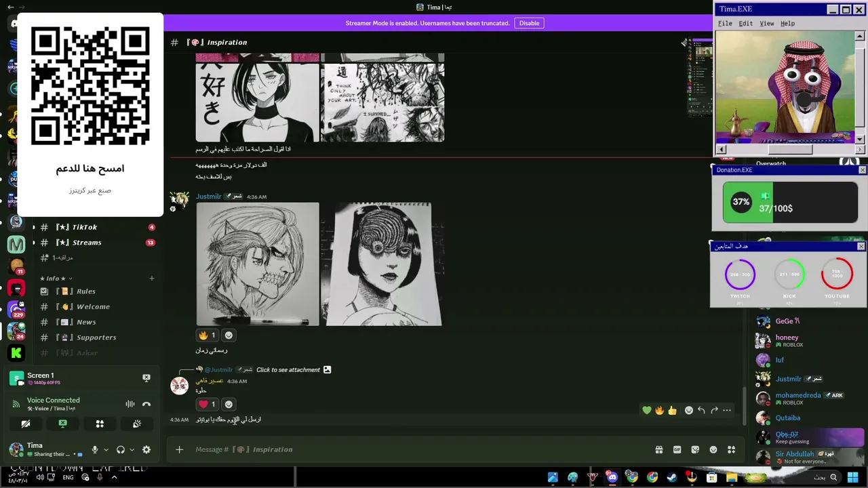
Task: Expand headphone output options arrow
Action: (132, 449)
